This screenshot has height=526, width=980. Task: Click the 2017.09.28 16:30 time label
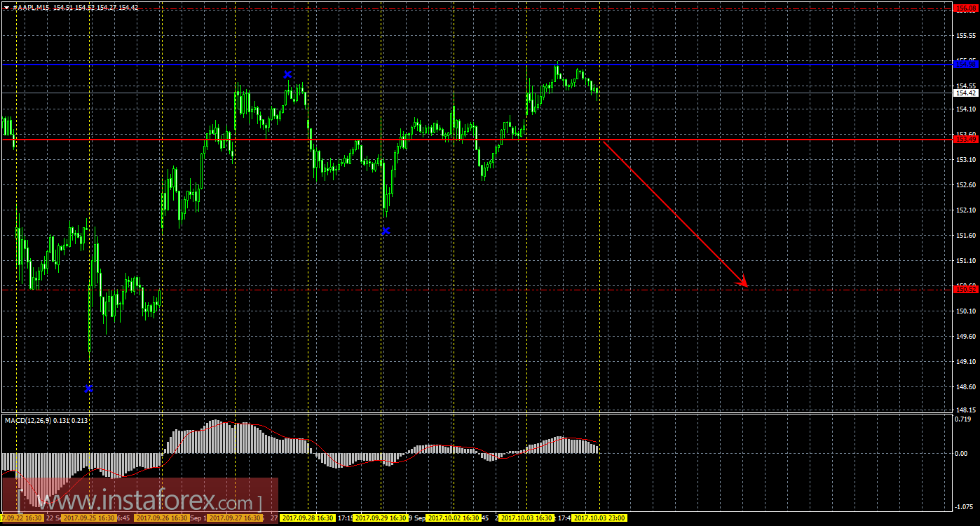pyautogui.click(x=308, y=518)
